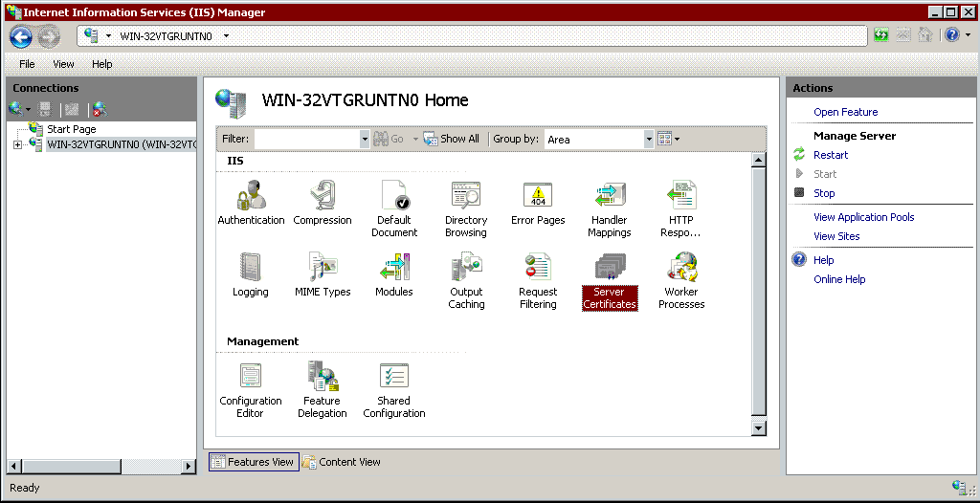Open the Go button dropdown arrow
Viewport: 980px width, 503px height.
(x=415, y=140)
